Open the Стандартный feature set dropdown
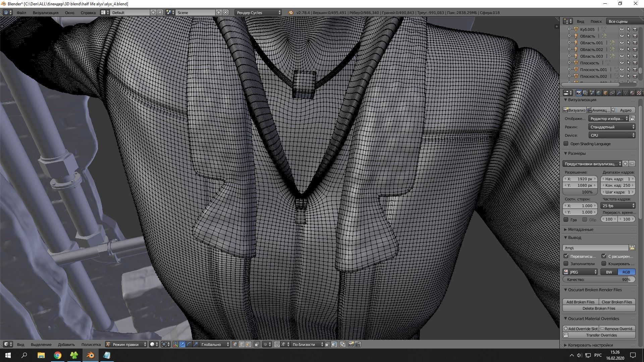This screenshot has width=644, height=362. point(612,127)
